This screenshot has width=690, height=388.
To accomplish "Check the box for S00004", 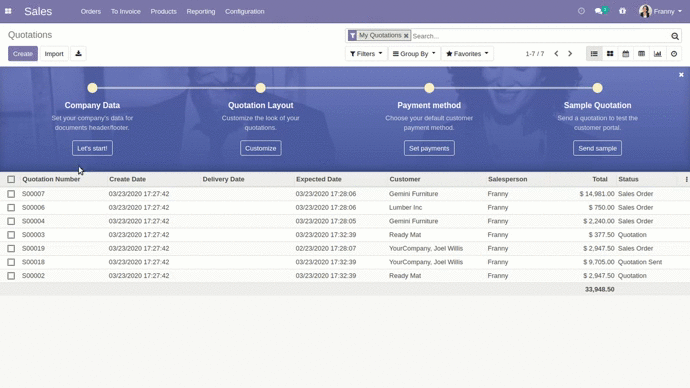I will [11, 221].
